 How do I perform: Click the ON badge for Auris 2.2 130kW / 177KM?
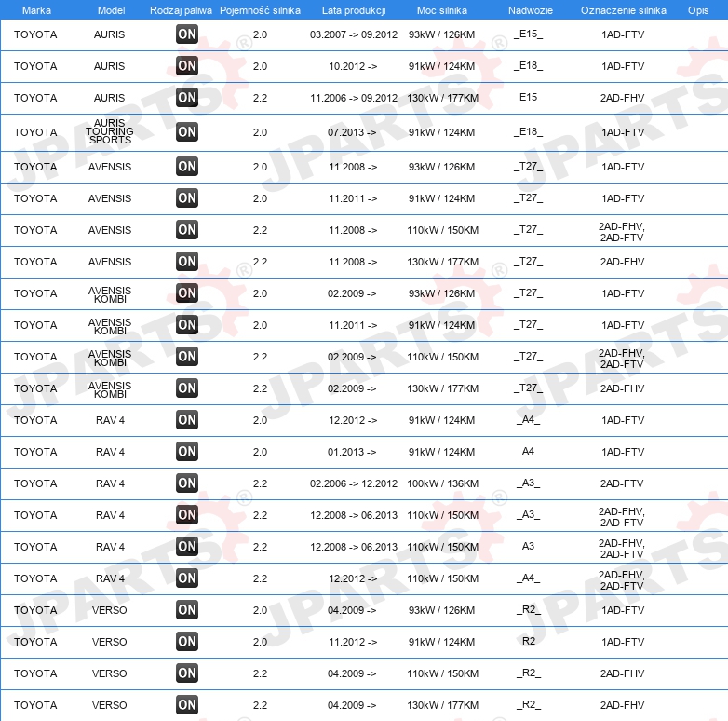(187, 97)
